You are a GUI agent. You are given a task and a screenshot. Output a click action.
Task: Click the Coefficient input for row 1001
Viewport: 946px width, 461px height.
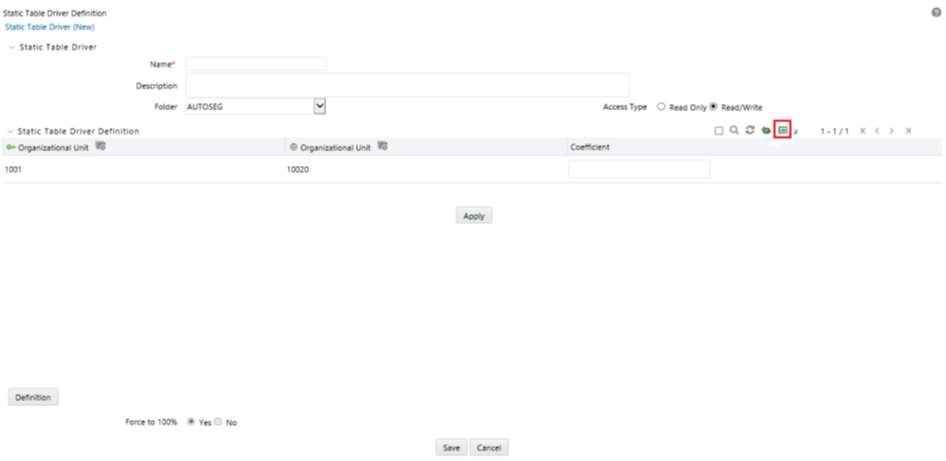tap(640, 169)
